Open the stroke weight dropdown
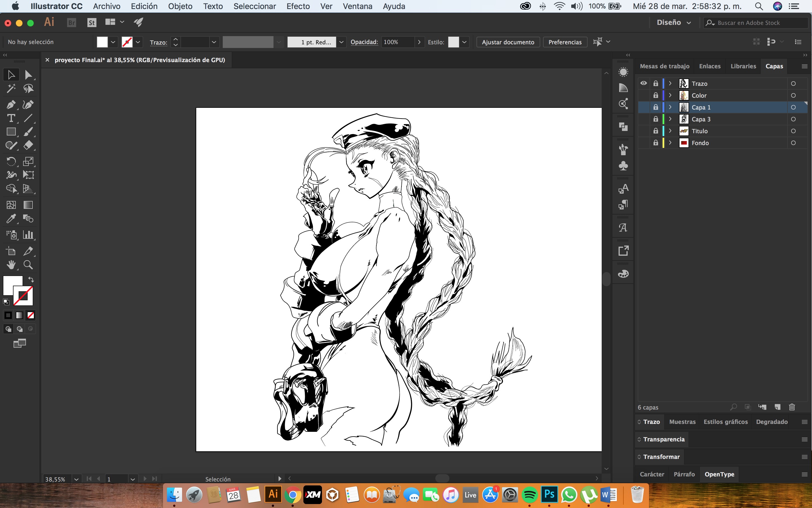Image resolution: width=812 pixels, height=508 pixels. [x=214, y=42]
